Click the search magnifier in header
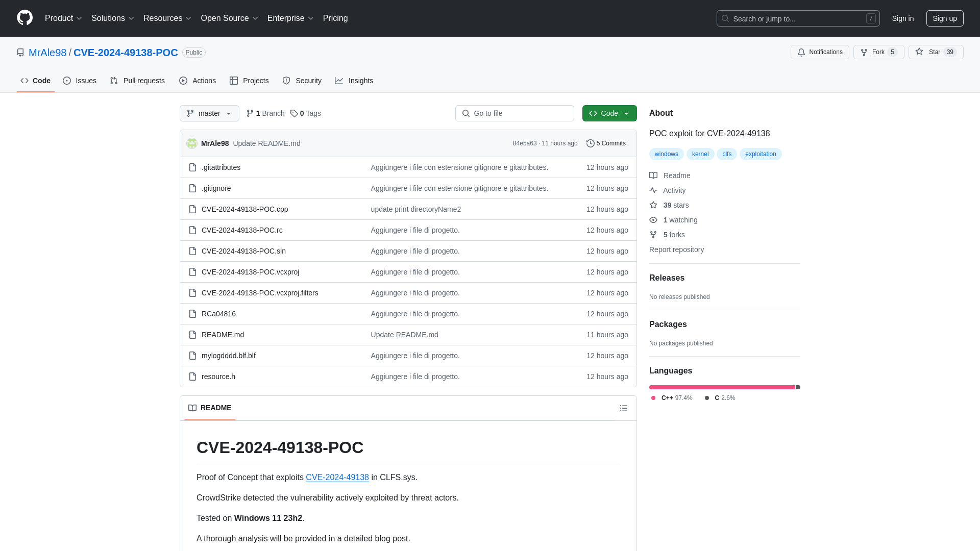The height and width of the screenshot is (551, 980). [725, 18]
